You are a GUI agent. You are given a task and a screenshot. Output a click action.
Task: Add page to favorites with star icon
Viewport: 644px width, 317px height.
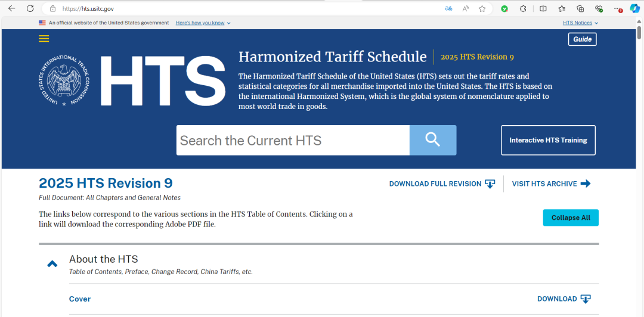482,8
